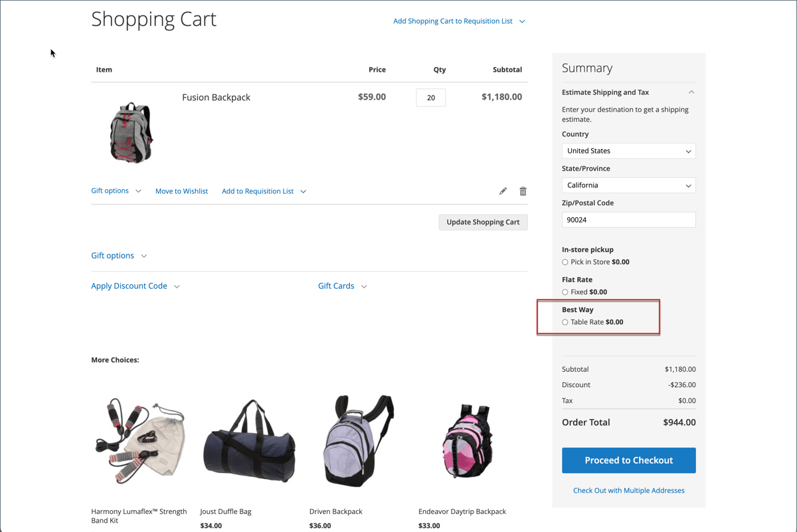Click Check Out with Multiple Addresses

click(628, 490)
